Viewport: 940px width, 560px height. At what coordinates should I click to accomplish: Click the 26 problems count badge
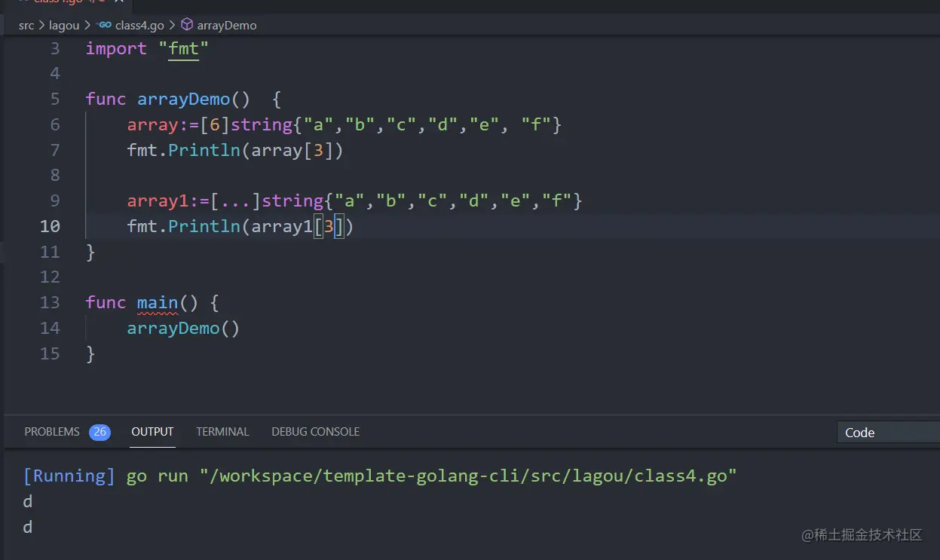[x=100, y=432]
